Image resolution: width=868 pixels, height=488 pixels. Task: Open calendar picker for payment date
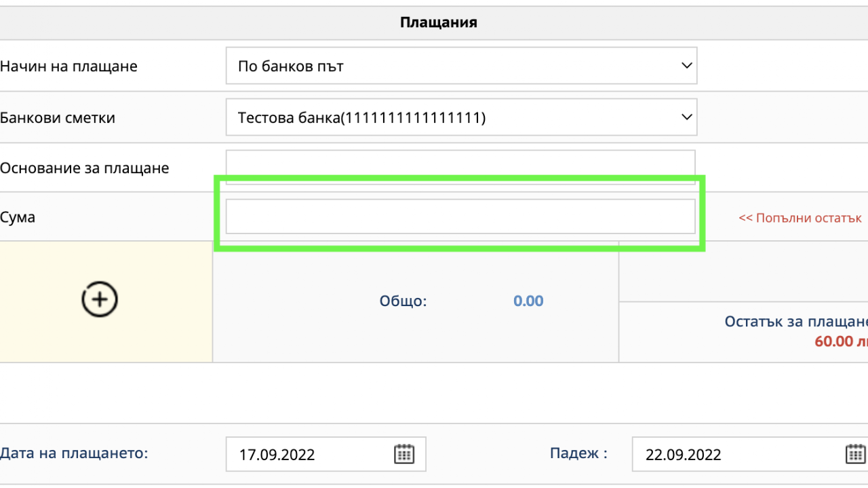tap(404, 454)
